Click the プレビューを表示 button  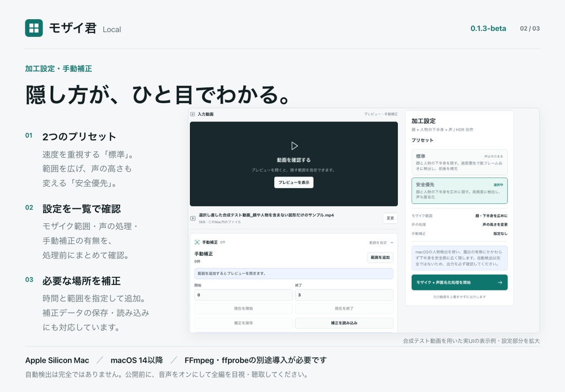294,182
